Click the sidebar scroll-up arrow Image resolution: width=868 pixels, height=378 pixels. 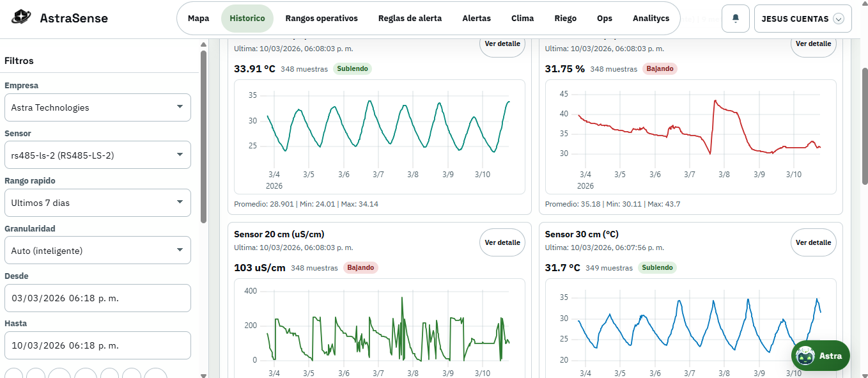tap(203, 45)
